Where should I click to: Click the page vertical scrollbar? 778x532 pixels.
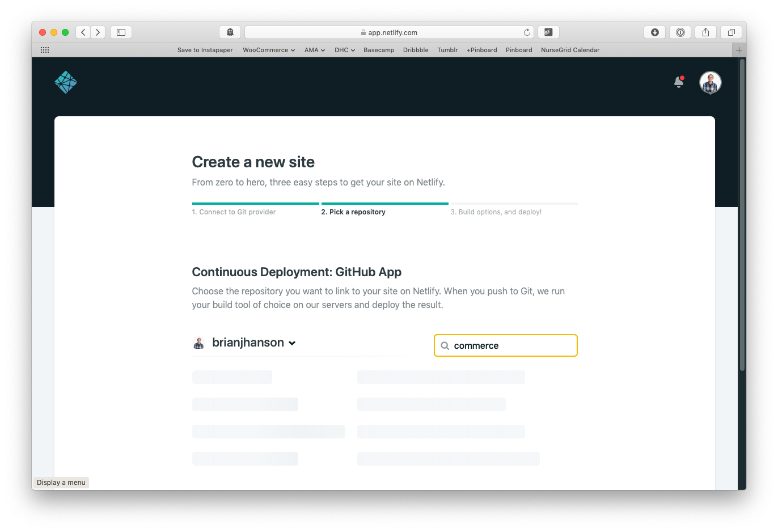click(x=742, y=216)
